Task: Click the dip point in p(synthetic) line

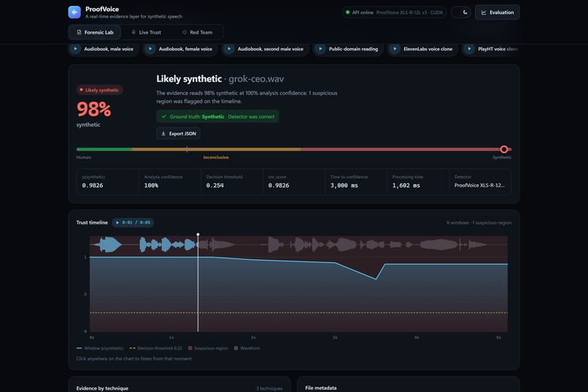Action: pyautogui.click(x=376, y=279)
